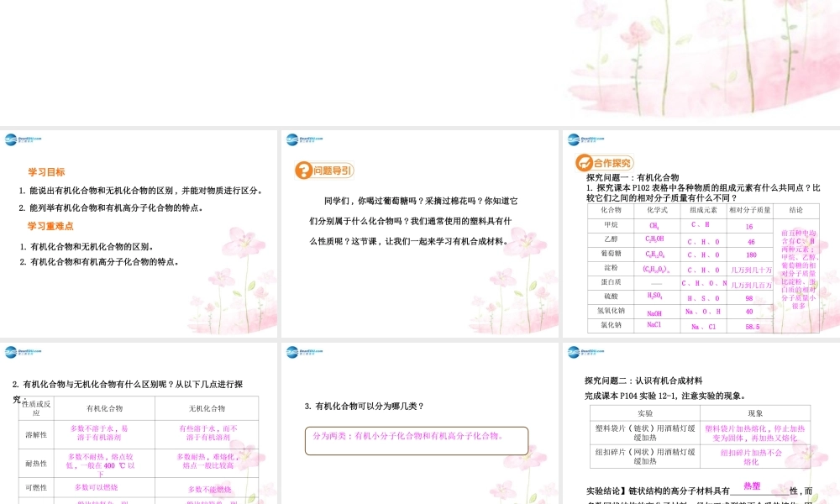Click the 化学式 column header
The height and width of the screenshot is (504, 840).
[658, 210]
